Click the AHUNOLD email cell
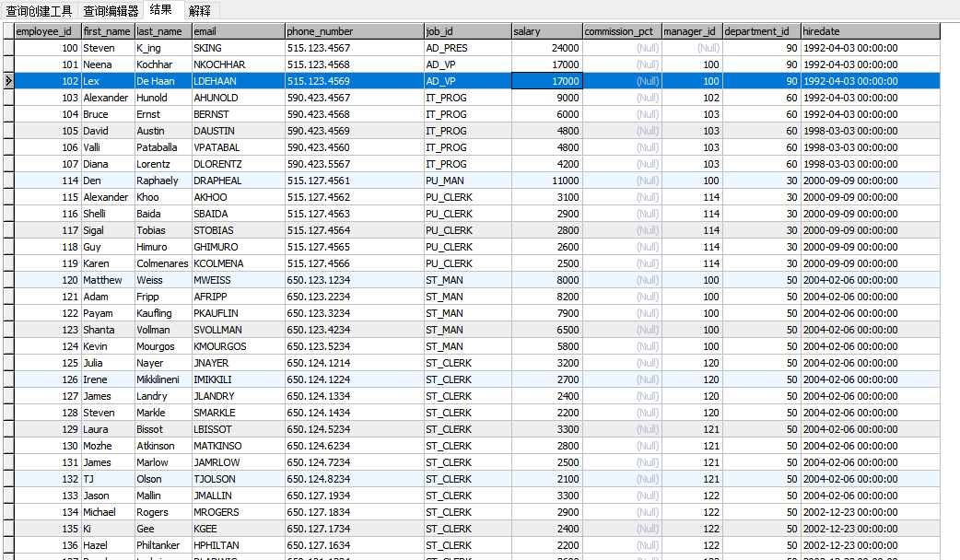Screen dimensions: 960x560 pyautogui.click(x=239, y=98)
